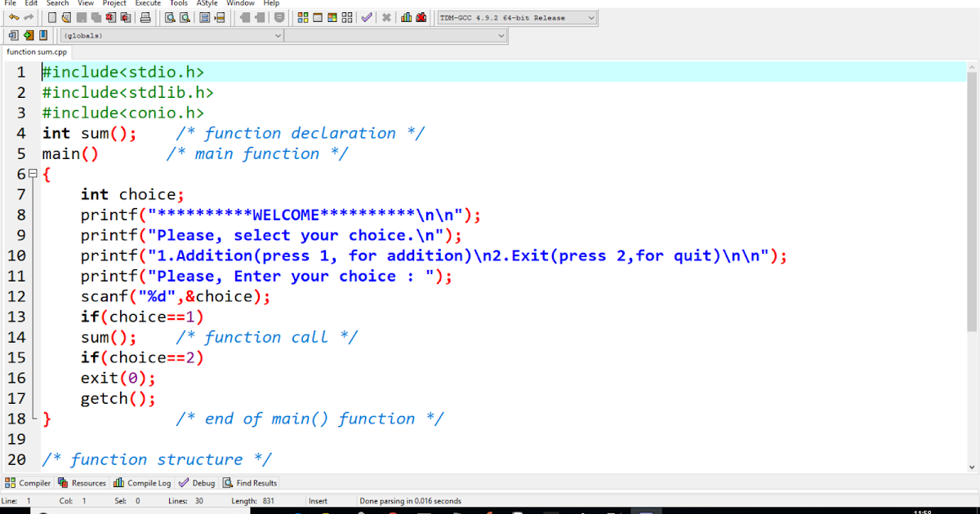Run the profile analysis icon

pyautogui.click(x=406, y=17)
